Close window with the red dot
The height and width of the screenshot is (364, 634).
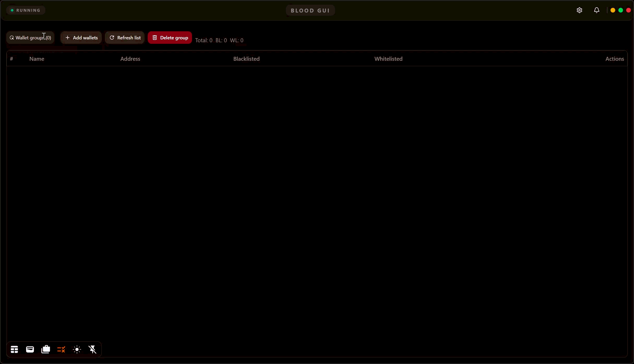[629, 10]
